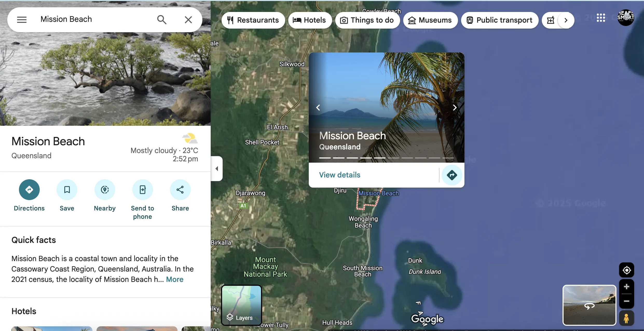This screenshot has height=331, width=644.
Task: Filter map by Museums
Action: (430, 20)
